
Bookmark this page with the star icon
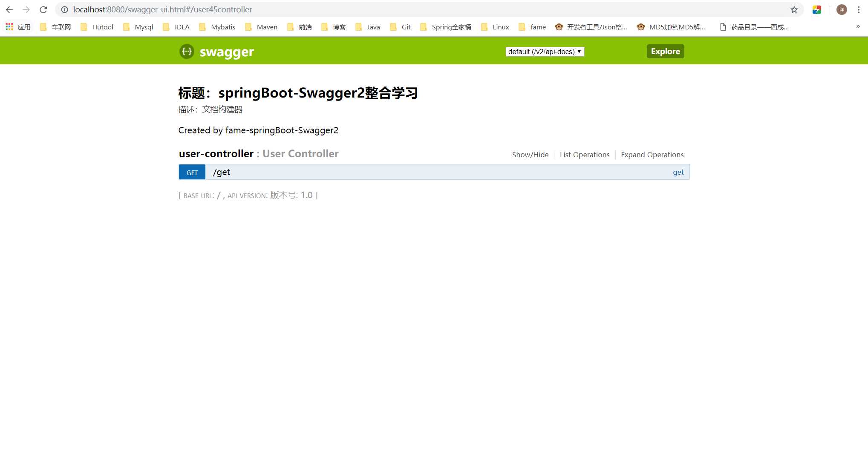click(x=794, y=9)
